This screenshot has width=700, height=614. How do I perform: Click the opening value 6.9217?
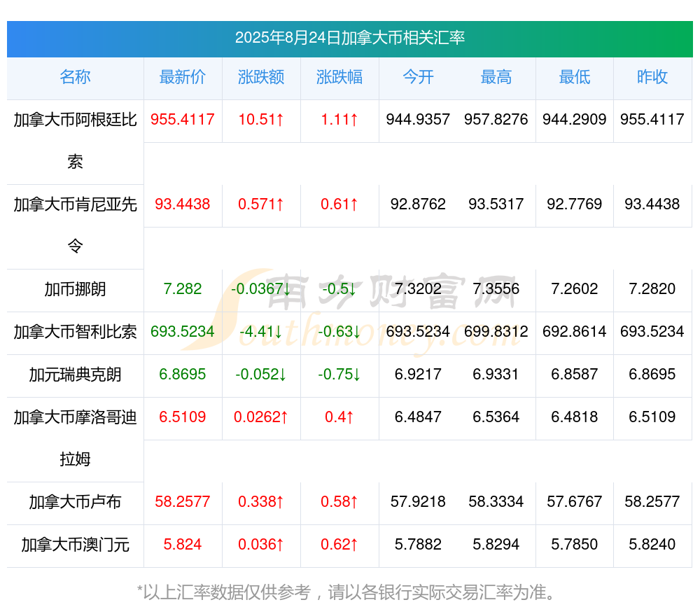coord(418,374)
